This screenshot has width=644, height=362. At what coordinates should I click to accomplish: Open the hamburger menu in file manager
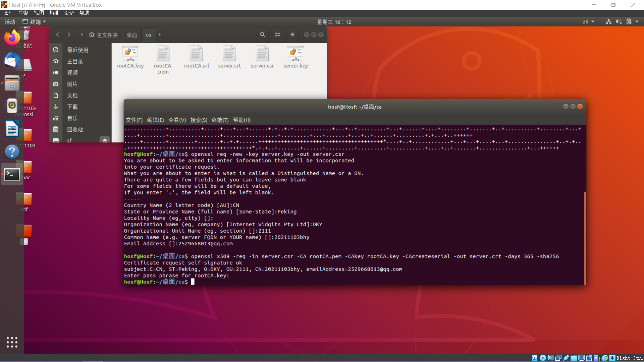click(292, 35)
